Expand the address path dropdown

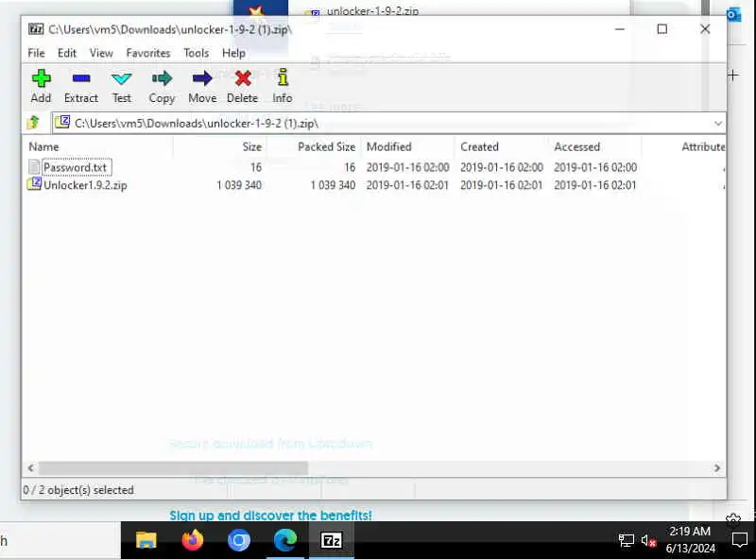[x=718, y=124]
